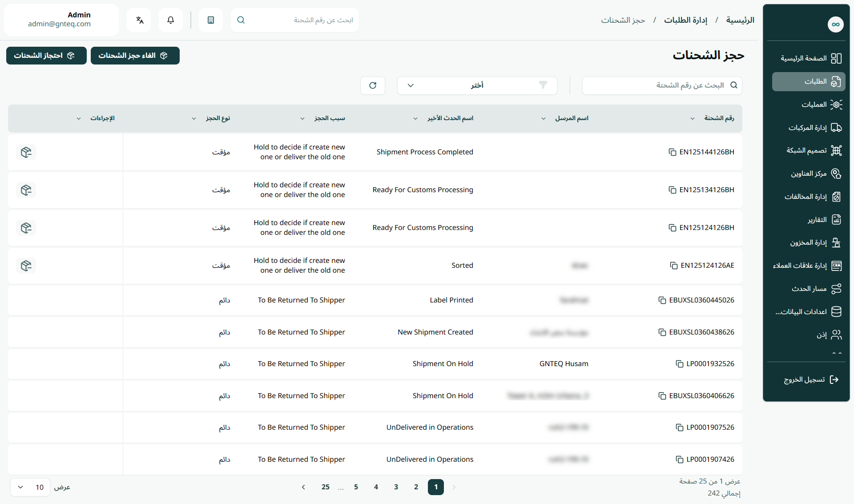Click release-hold action icon for EN125124126BH
The height and width of the screenshot is (504, 854).
coord(26,228)
